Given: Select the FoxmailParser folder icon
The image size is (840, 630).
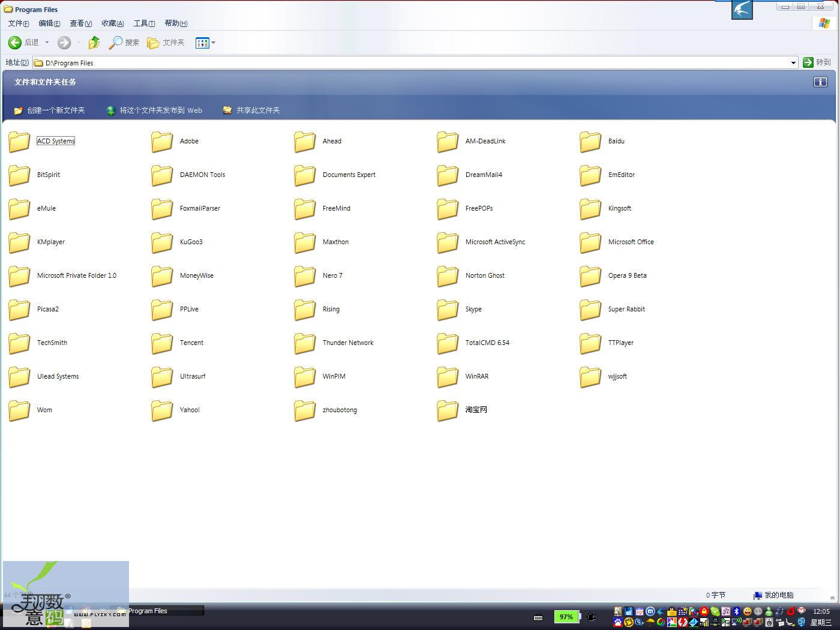Looking at the screenshot, I should 162,209.
